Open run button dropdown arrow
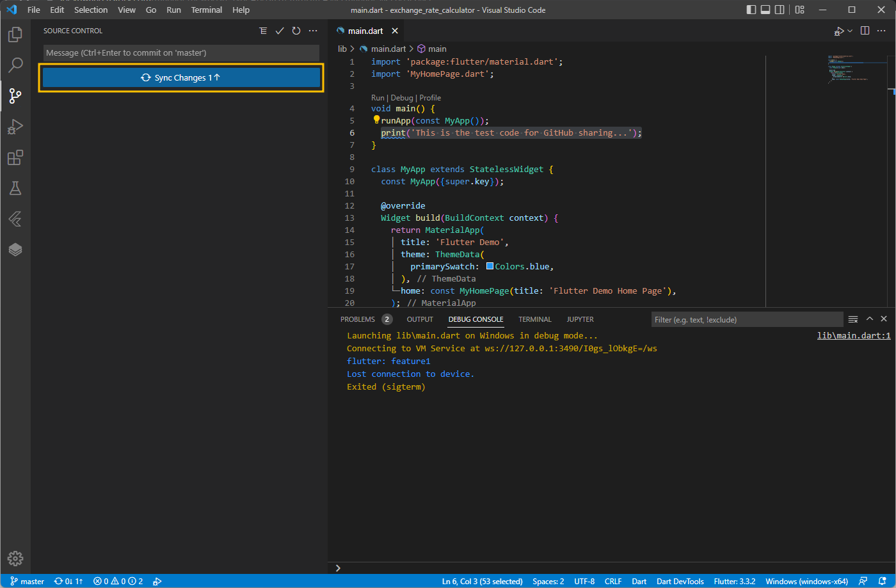The height and width of the screenshot is (588, 896). 850,31
